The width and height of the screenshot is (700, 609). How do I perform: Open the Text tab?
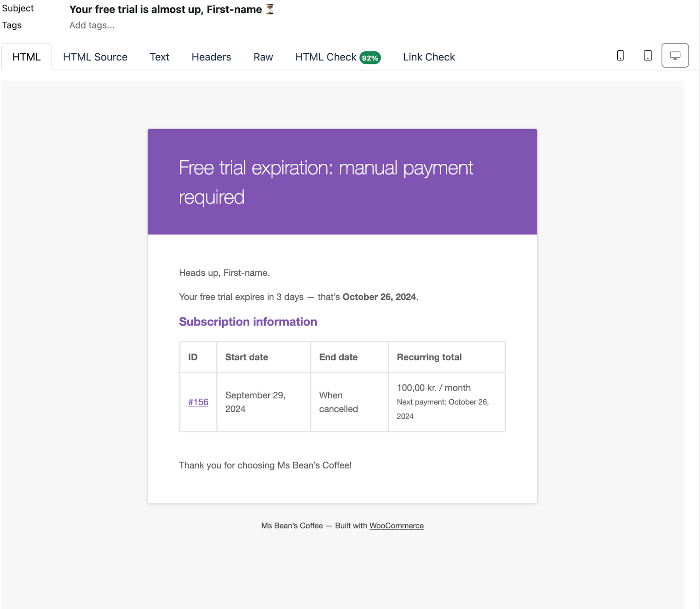click(159, 56)
